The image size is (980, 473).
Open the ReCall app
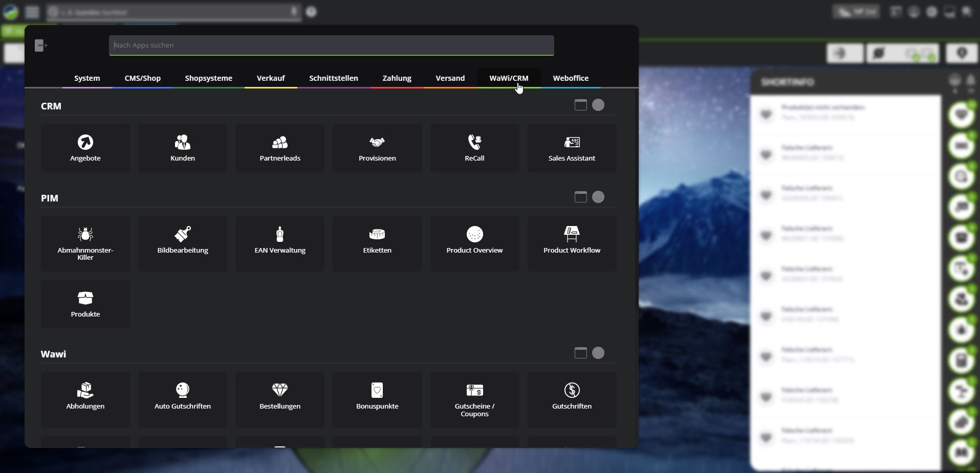tap(474, 148)
